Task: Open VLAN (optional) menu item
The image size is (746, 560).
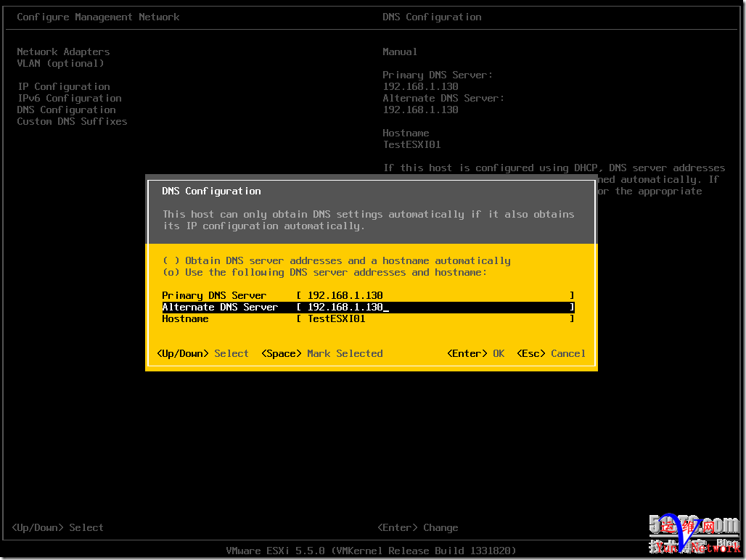Action: (60, 63)
